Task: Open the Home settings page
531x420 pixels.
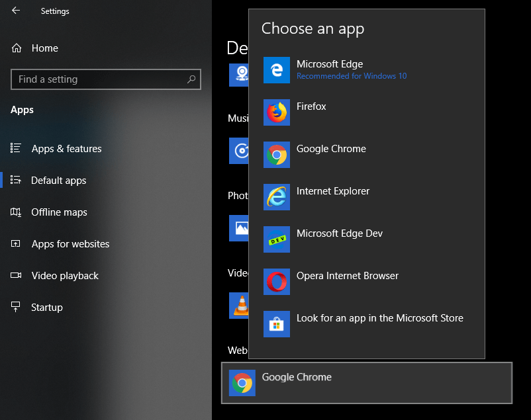Action: (x=45, y=48)
